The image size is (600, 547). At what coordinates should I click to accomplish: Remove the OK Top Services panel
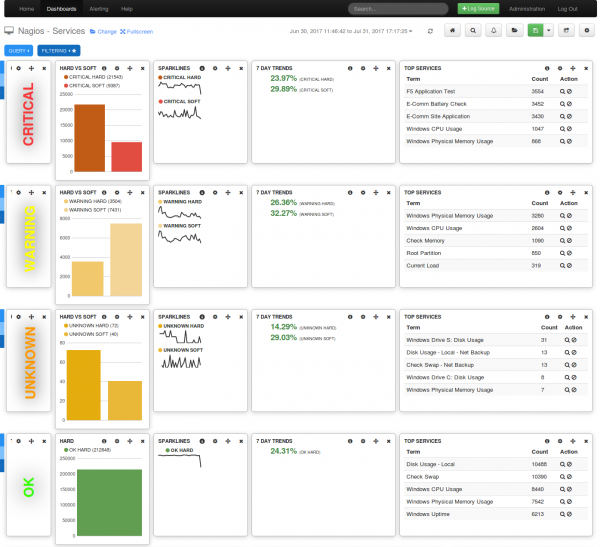click(x=586, y=438)
